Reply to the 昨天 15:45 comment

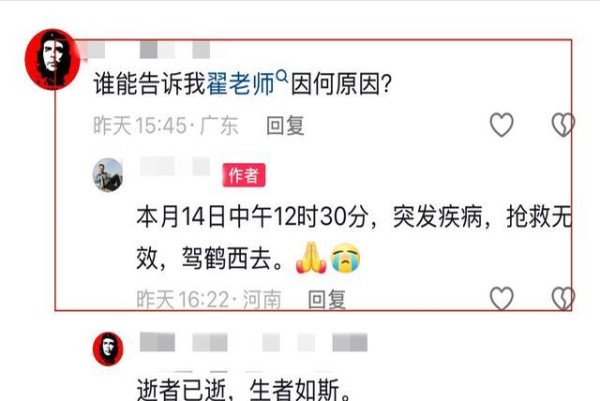(285, 126)
